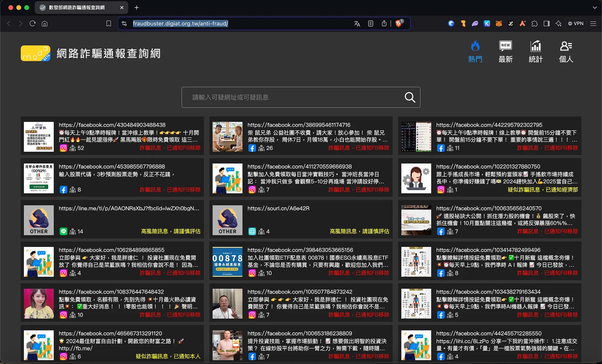Click the moda BETA logo
Viewport: 602px width, 364px height.
pos(36,53)
